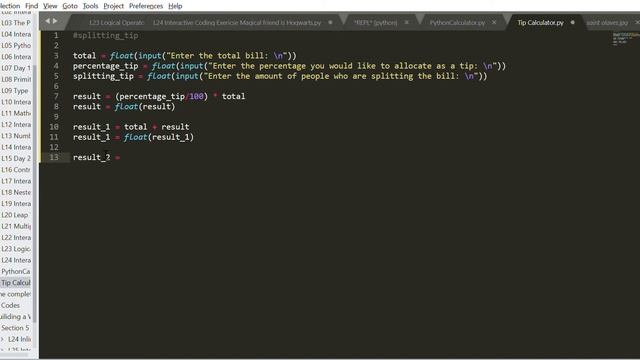Click the #splitting_tip comment on line 1
640x360 pixels.
pyautogui.click(x=106, y=36)
